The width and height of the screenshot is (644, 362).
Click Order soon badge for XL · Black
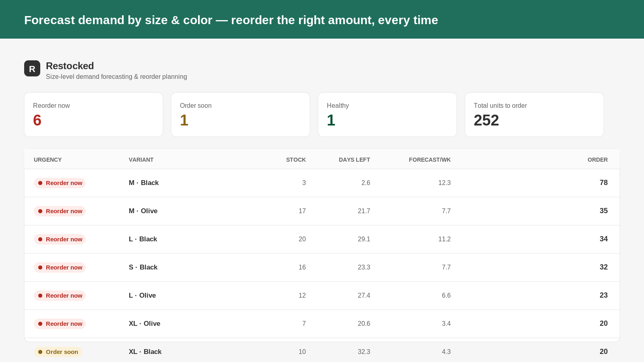point(58,352)
